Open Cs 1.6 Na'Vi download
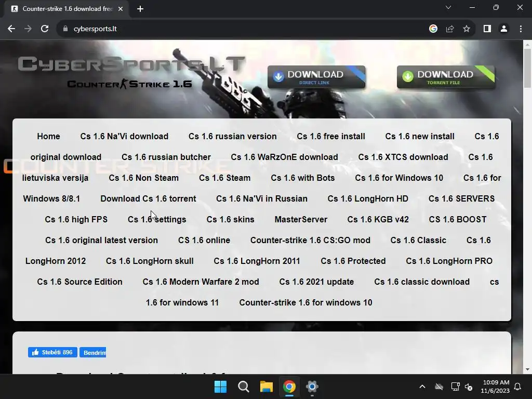 click(124, 137)
